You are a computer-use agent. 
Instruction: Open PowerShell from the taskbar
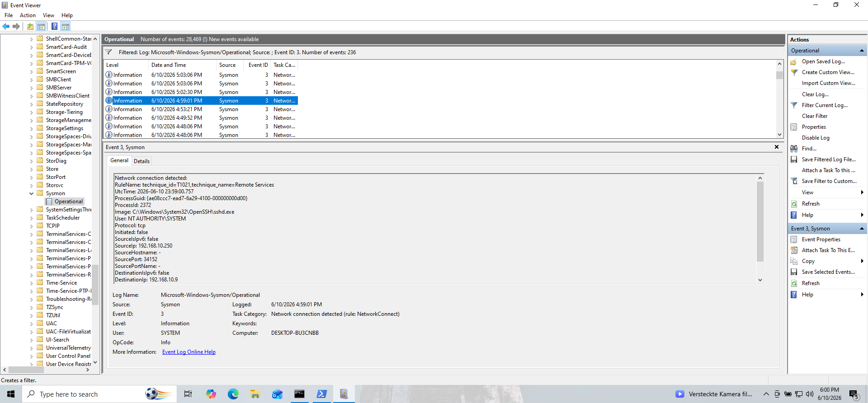[321, 394]
